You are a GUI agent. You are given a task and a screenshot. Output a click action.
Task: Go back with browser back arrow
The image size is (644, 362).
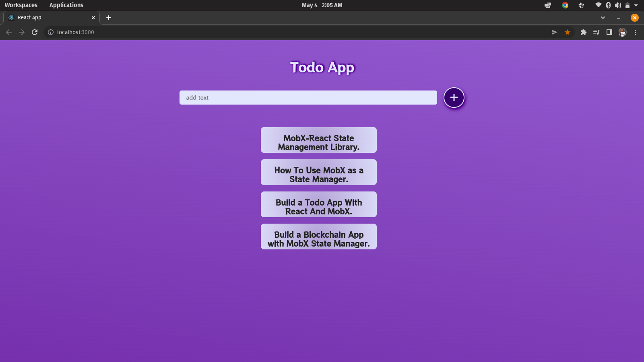point(9,32)
